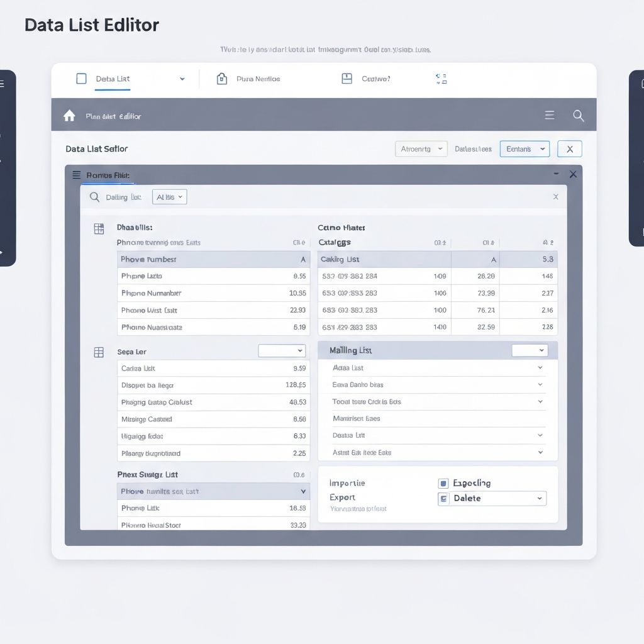Click the padlock icon in the top toolbar
Viewport: 644px width, 644px height.
(x=221, y=78)
